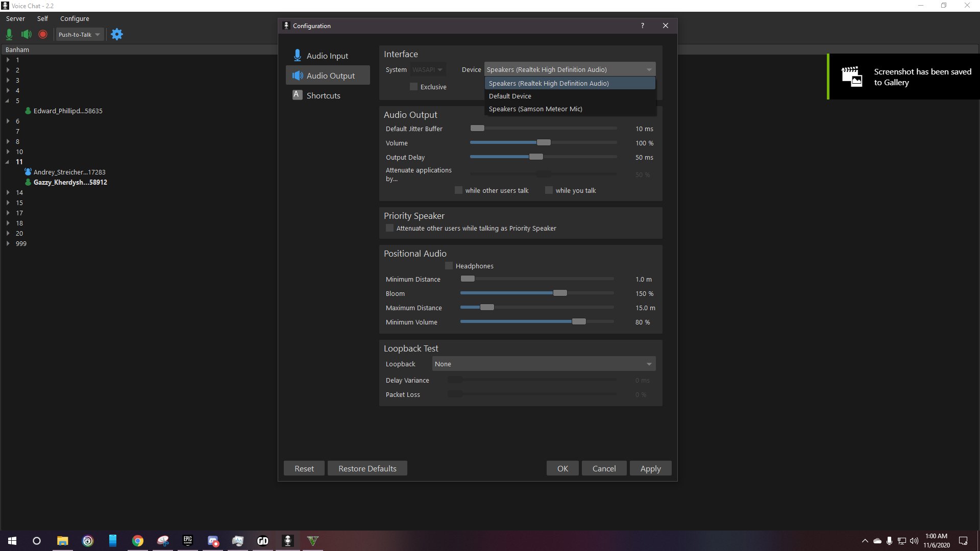Click Restore Defaults button
The width and height of the screenshot is (980, 551).
(x=367, y=468)
